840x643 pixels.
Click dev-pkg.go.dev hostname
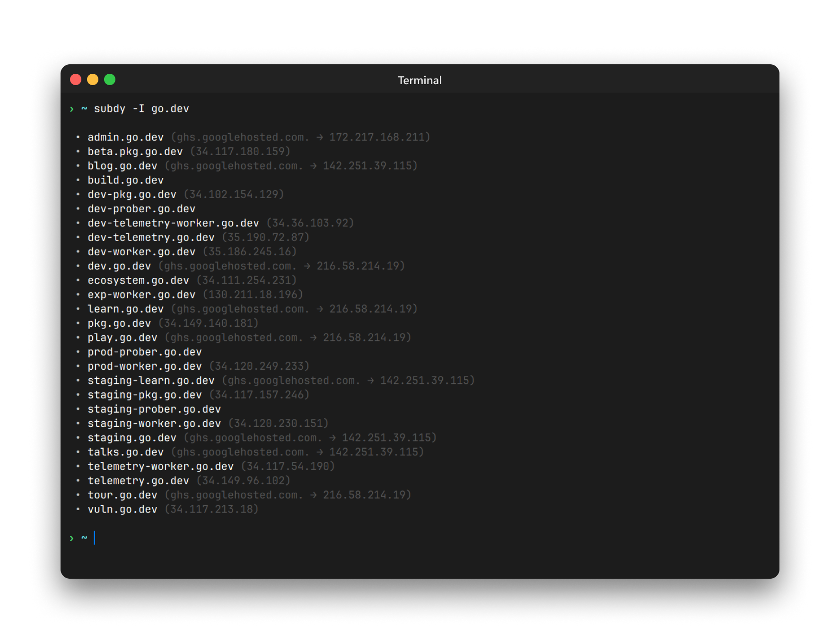pyautogui.click(x=132, y=194)
